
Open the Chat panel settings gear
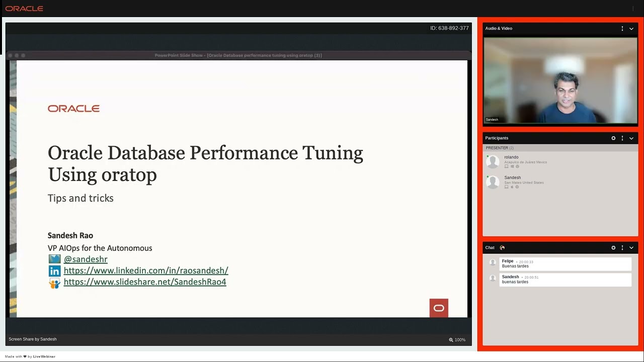pyautogui.click(x=613, y=248)
